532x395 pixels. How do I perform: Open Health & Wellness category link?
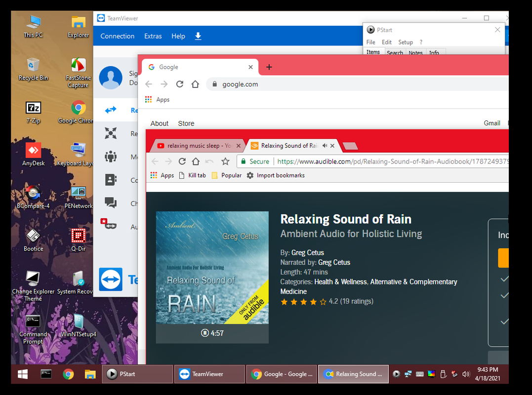[340, 282]
